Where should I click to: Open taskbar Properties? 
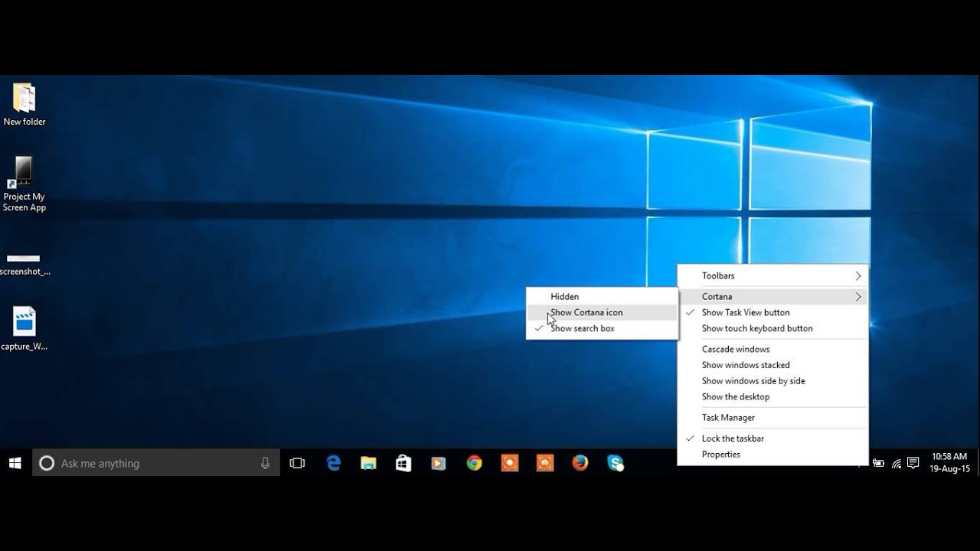720,454
